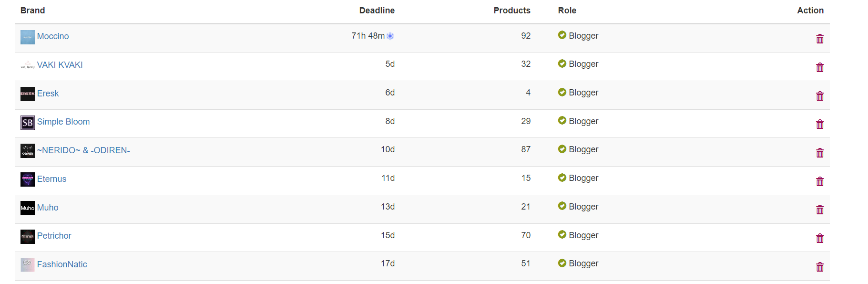
Task: Delete the Simple Bloom entry
Action: [819, 124]
